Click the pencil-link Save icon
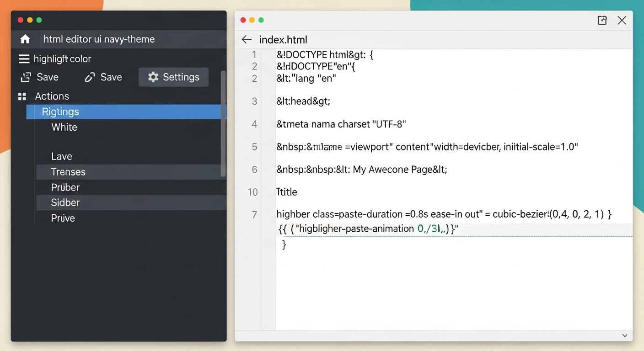Screen dimensions: 644x351 pos(90,77)
